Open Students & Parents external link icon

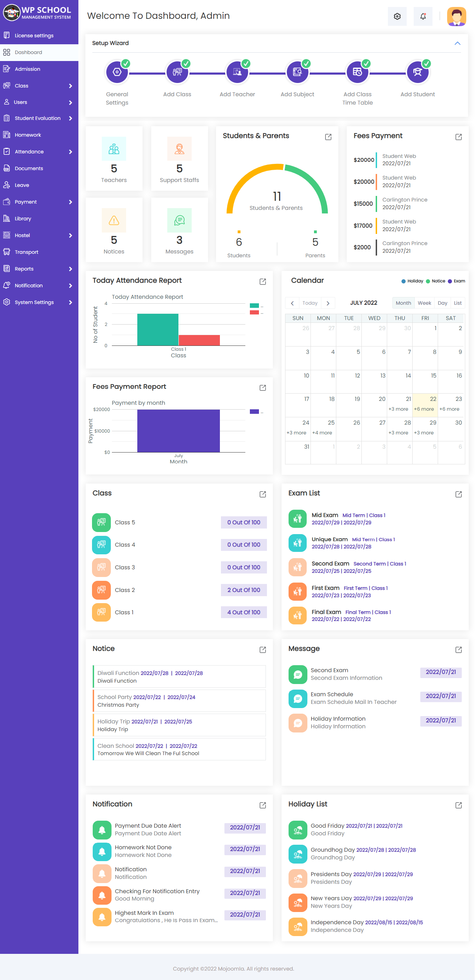[328, 137]
